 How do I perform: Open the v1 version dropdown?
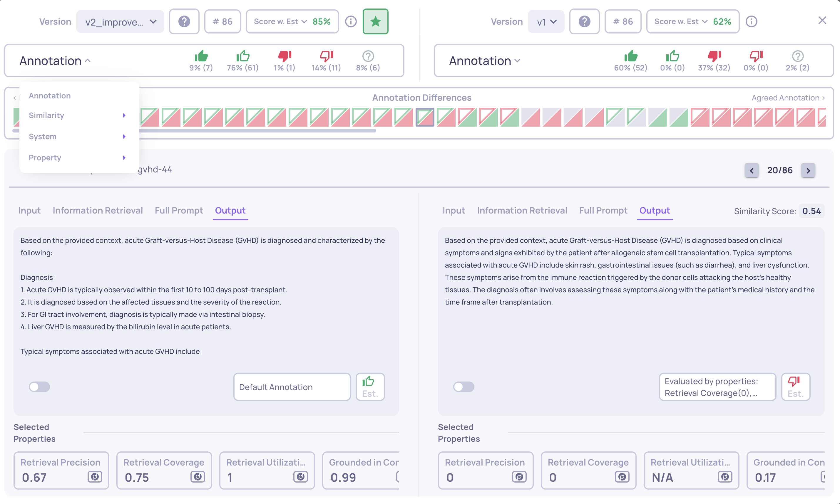546,21
